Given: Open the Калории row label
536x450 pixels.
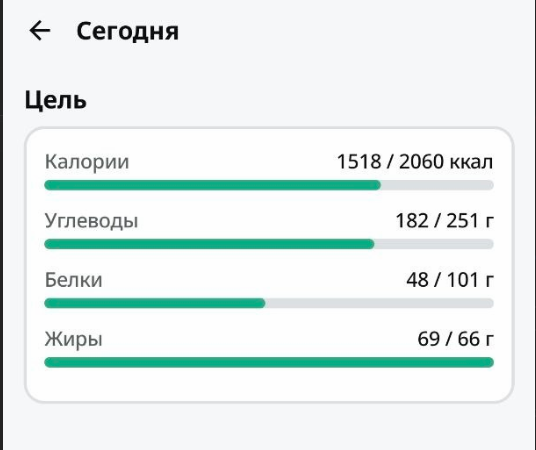Looking at the screenshot, I should pyautogui.click(x=87, y=161).
